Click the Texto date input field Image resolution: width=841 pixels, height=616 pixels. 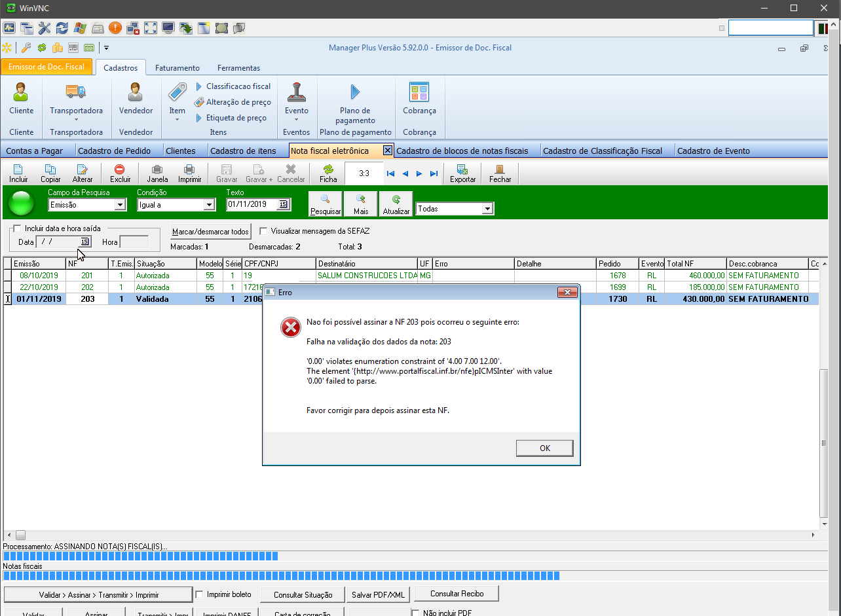point(252,204)
